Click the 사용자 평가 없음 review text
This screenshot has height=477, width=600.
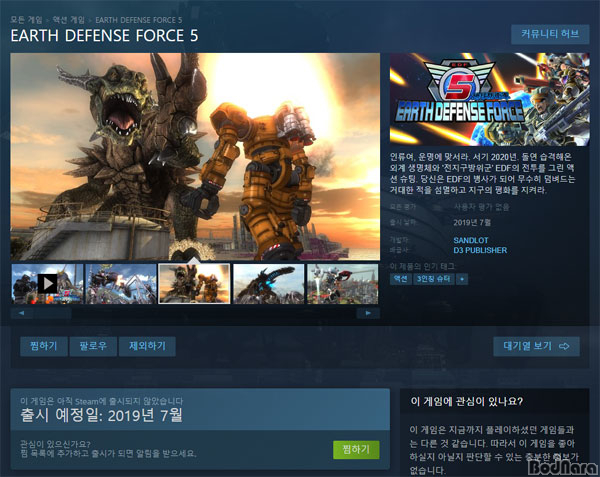click(x=481, y=207)
